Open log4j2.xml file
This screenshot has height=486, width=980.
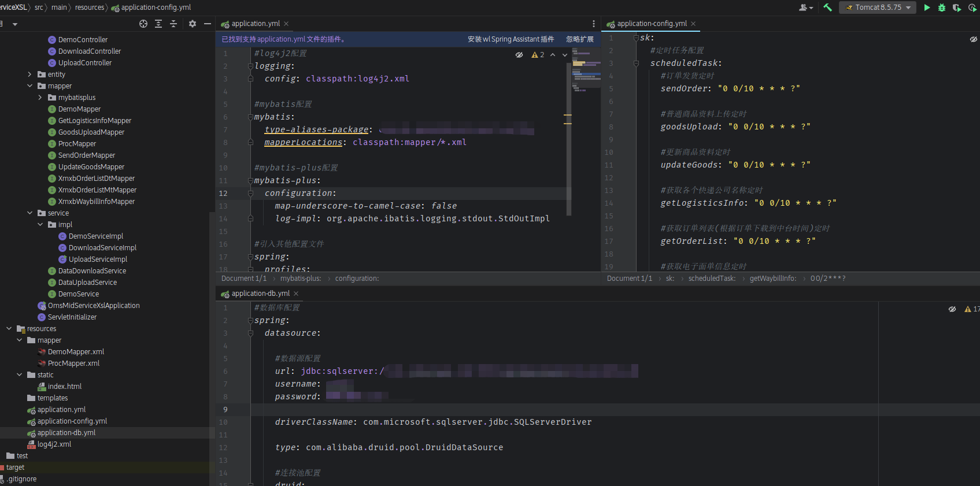[x=54, y=444]
